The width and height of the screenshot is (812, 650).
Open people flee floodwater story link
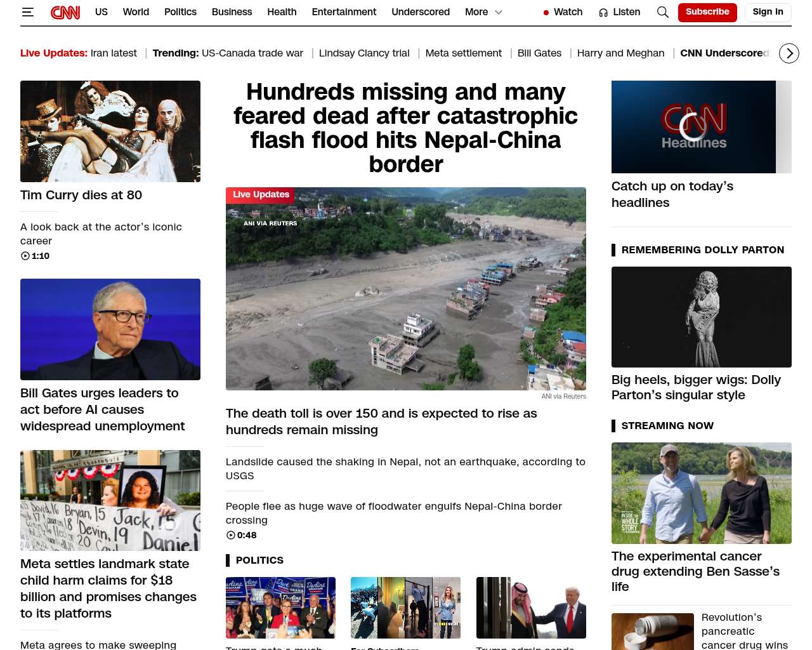[394, 513]
